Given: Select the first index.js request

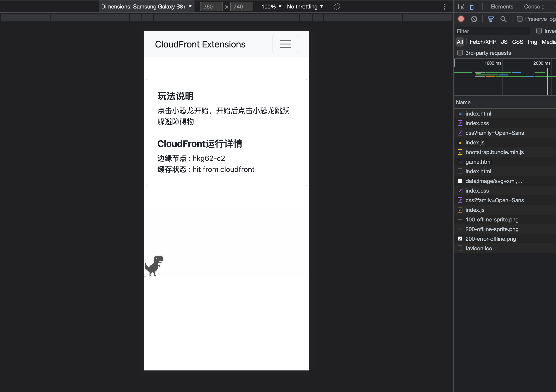Looking at the screenshot, I should tap(505, 143).
